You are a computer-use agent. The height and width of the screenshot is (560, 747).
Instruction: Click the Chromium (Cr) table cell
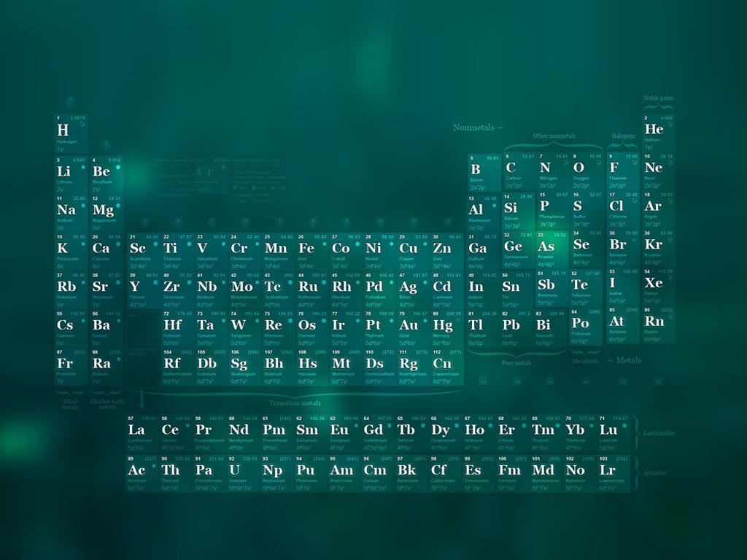(245, 252)
